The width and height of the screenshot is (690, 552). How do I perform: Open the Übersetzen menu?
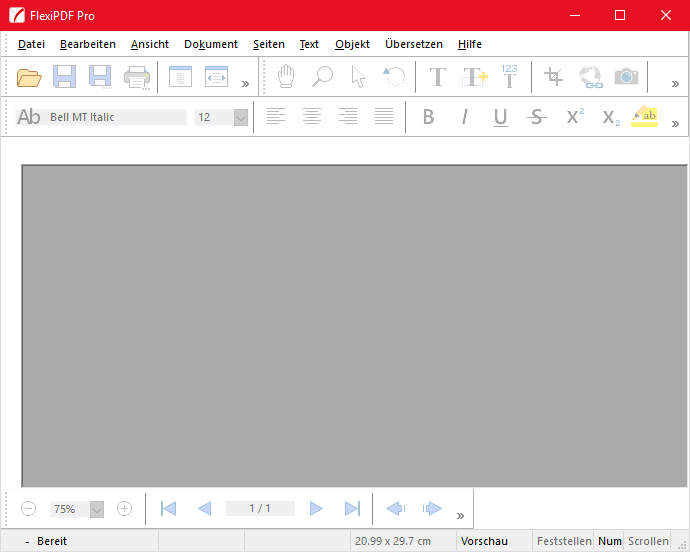click(413, 44)
